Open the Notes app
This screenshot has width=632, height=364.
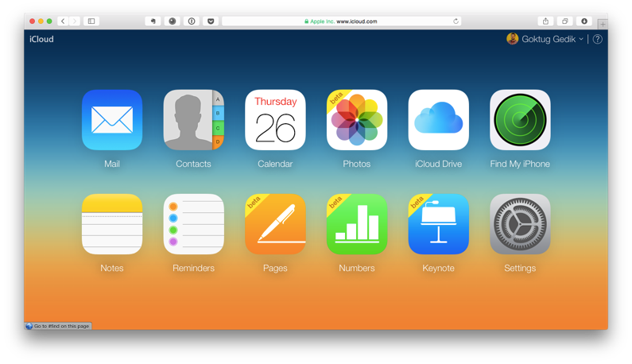(112, 224)
